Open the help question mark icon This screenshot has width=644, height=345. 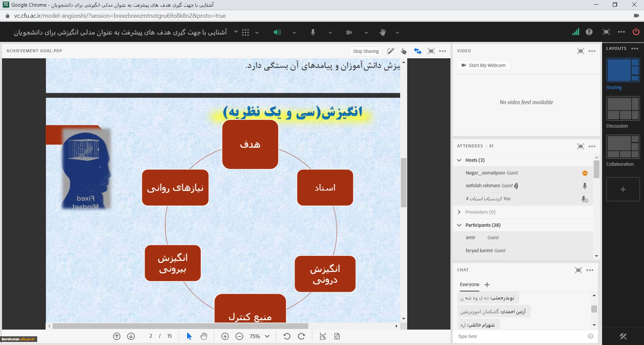[x=589, y=32]
